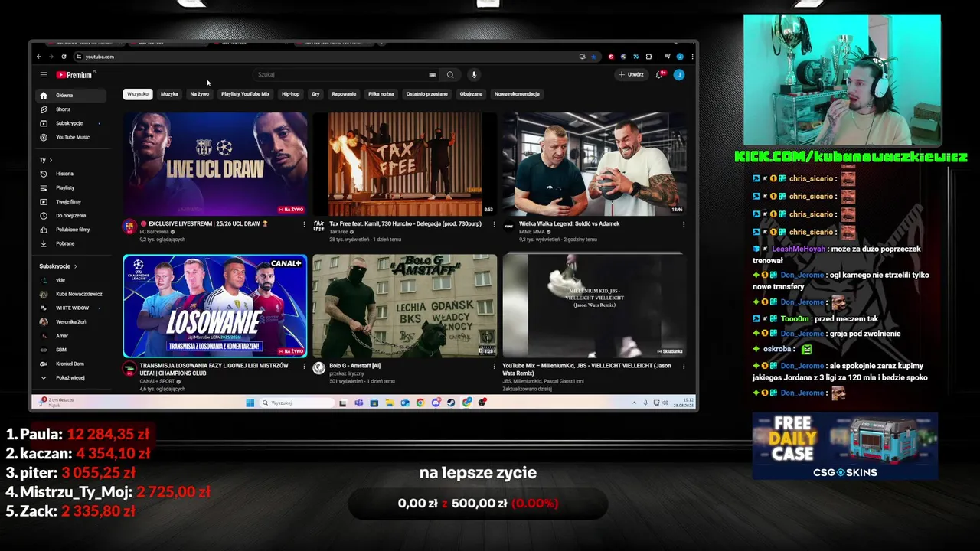Select the Playlisty YouTube Mix chip
This screenshot has height=551, width=980.
245,94
